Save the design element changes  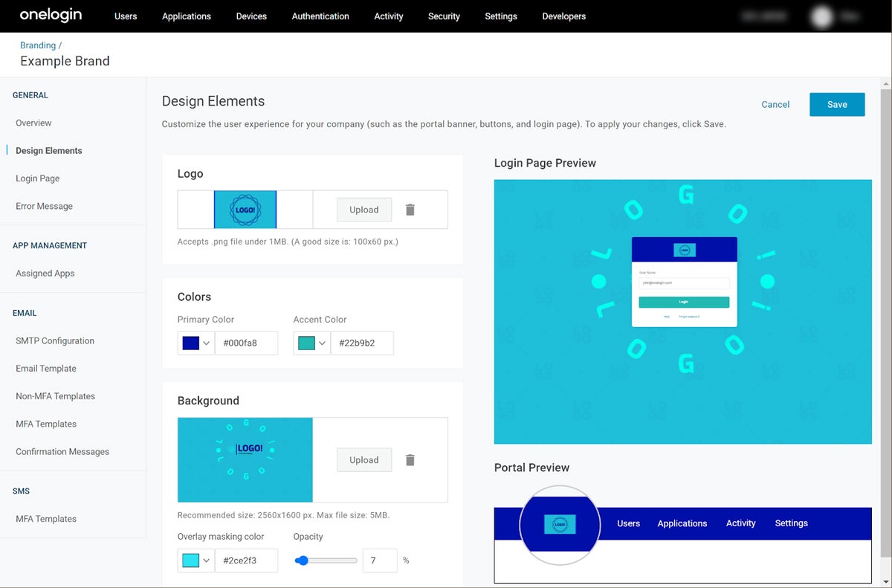[837, 104]
